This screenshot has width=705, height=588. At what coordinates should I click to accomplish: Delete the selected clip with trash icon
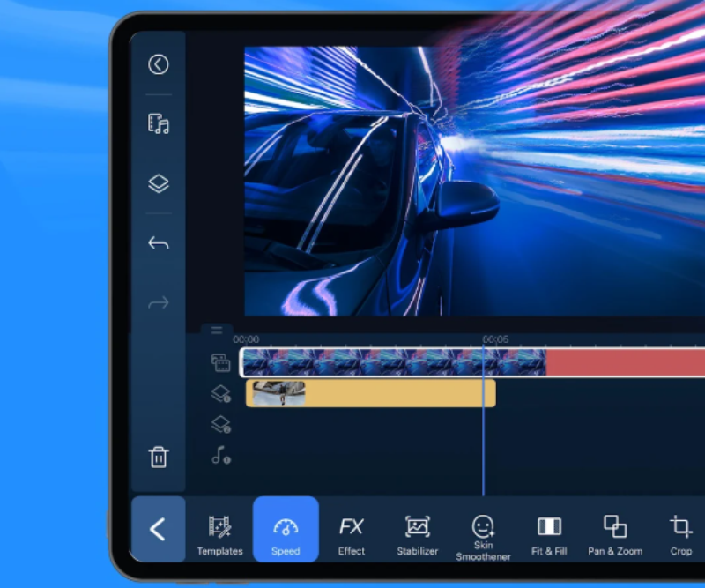point(159,457)
